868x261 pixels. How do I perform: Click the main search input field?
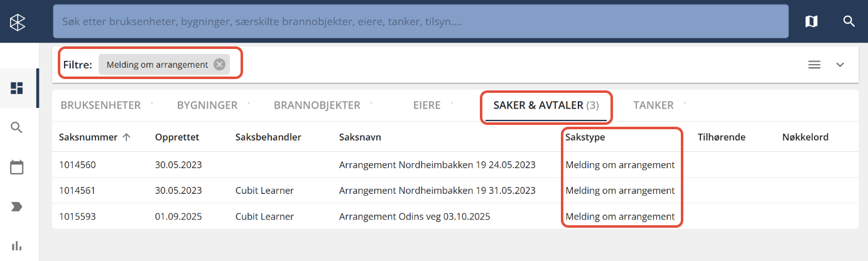[420, 21]
